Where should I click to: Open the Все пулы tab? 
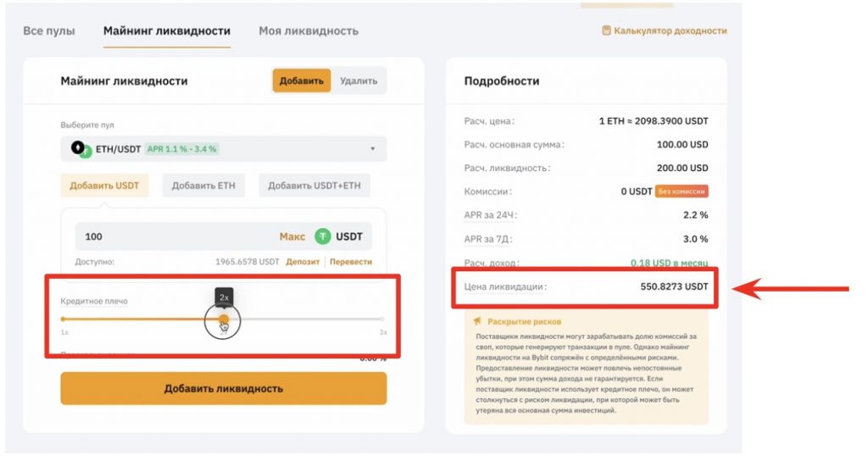click(49, 31)
